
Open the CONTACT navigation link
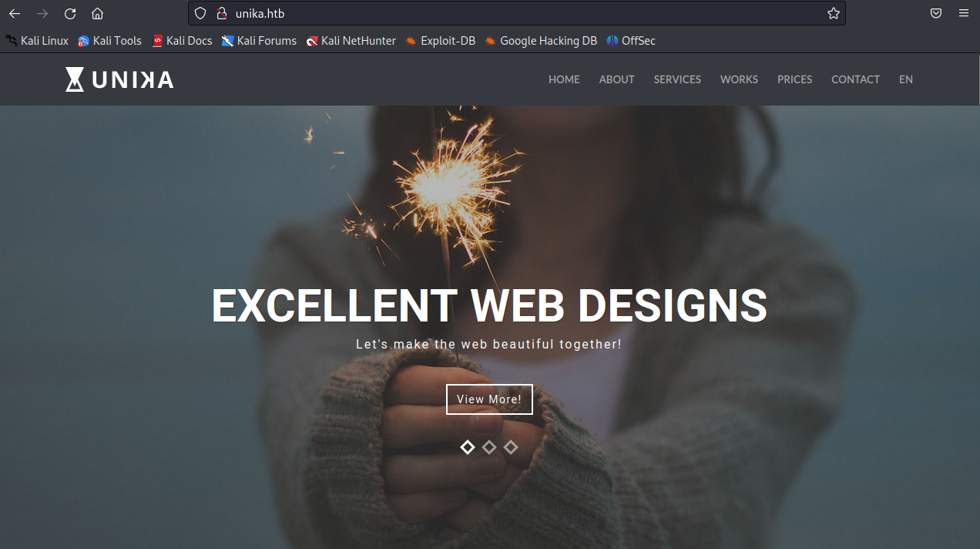click(855, 79)
